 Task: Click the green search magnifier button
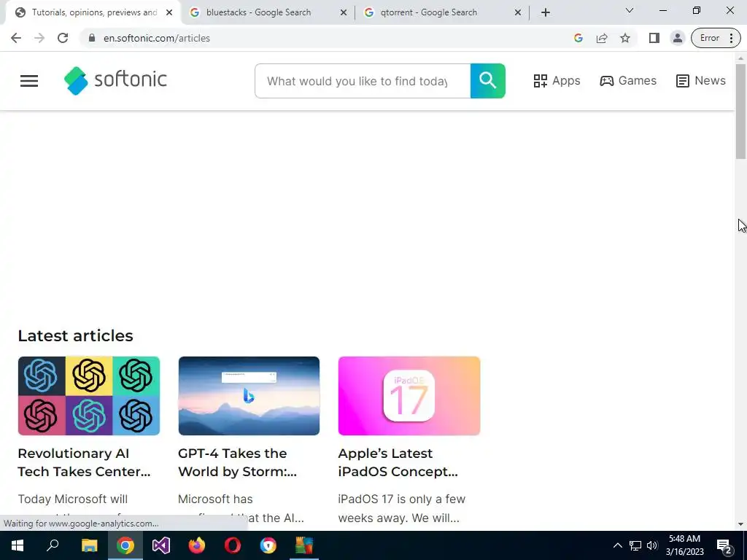pyautogui.click(x=488, y=81)
